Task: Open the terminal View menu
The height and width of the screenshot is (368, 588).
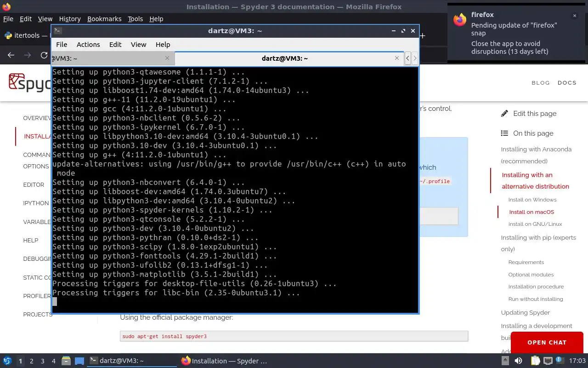Action: pos(138,45)
